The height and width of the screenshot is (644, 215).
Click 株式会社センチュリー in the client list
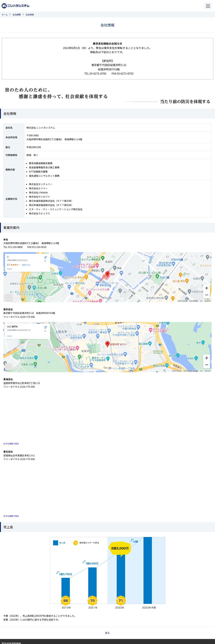(41, 184)
